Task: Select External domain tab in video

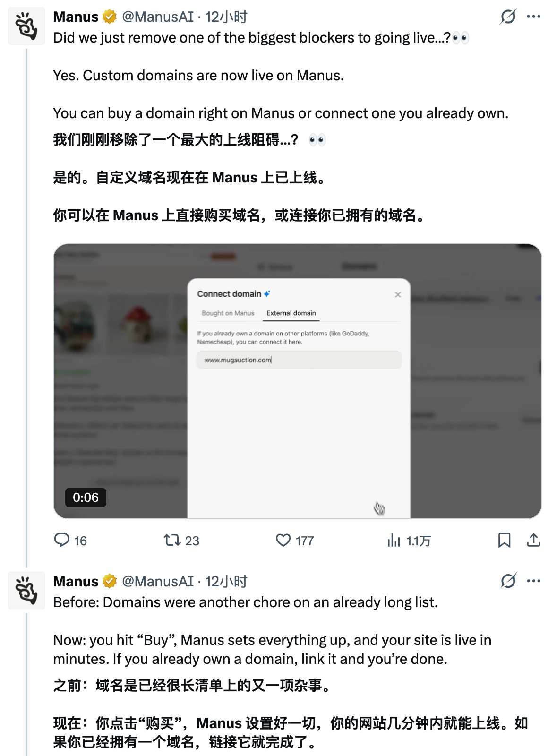Action: pos(291,313)
